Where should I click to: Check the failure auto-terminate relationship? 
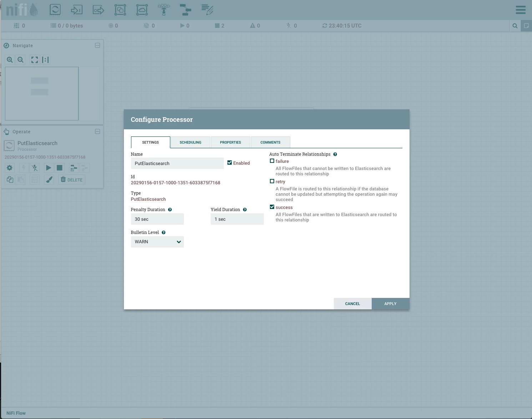(x=272, y=161)
